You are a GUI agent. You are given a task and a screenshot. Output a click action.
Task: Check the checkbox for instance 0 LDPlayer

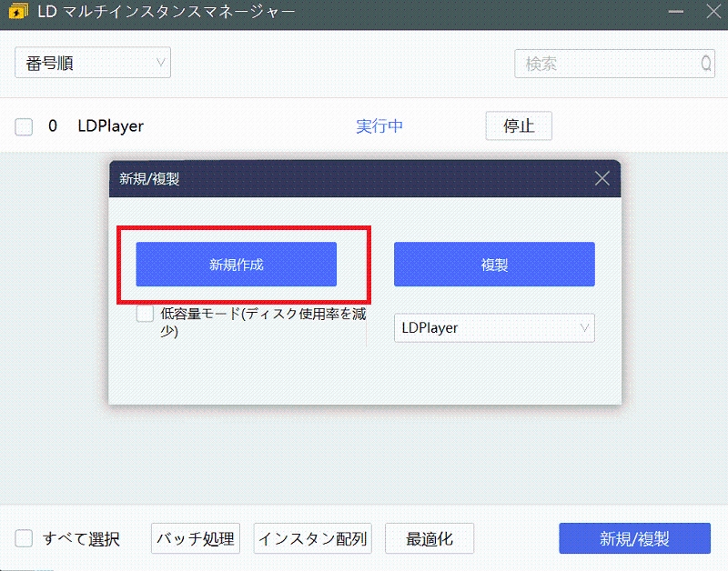(23, 126)
